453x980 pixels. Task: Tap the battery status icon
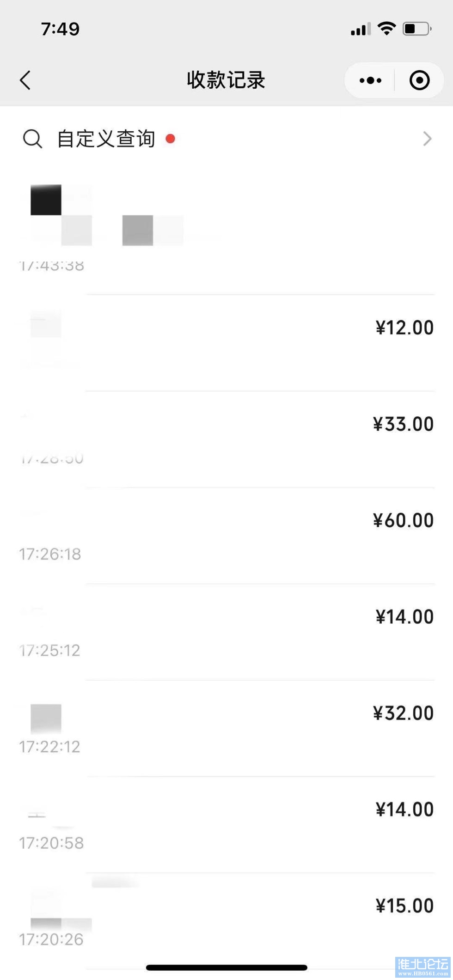click(x=417, y=29)
